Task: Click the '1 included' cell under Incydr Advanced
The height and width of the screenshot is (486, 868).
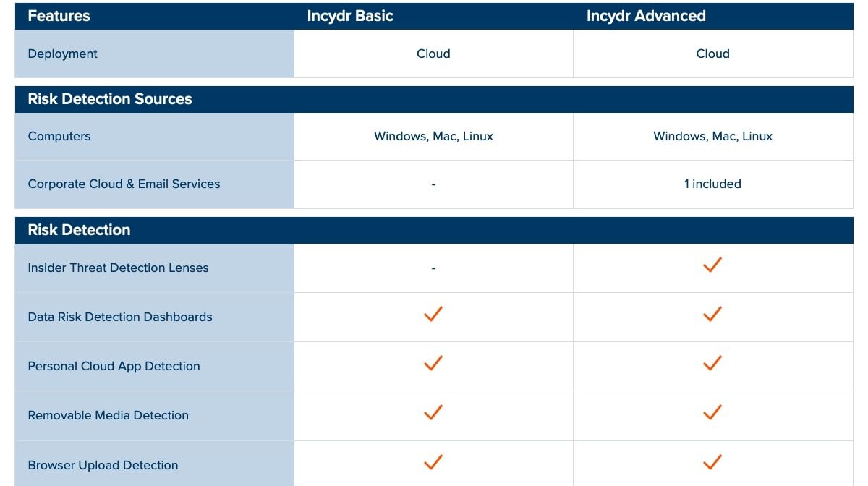Action: (x=712, y=184)
